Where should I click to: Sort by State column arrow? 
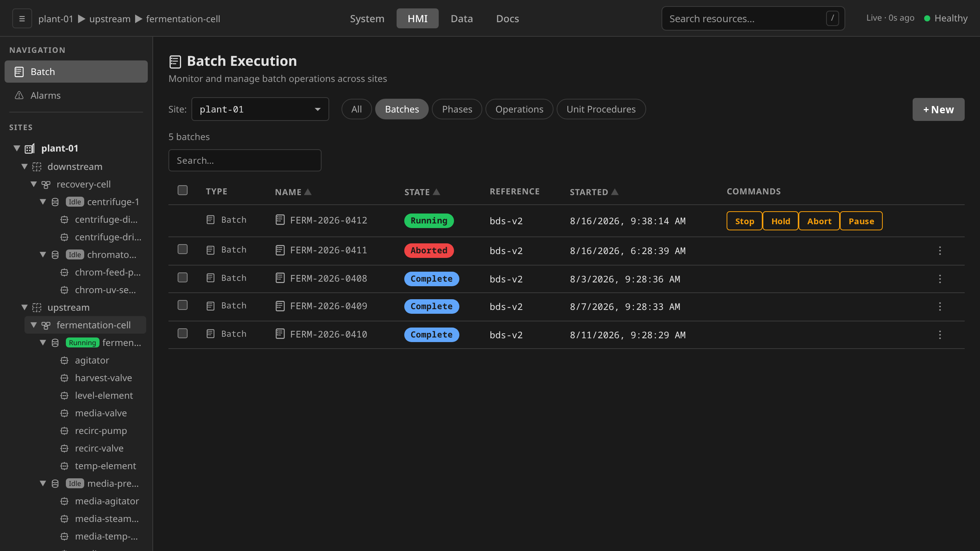pyautogui.click(x=436, y=192)
